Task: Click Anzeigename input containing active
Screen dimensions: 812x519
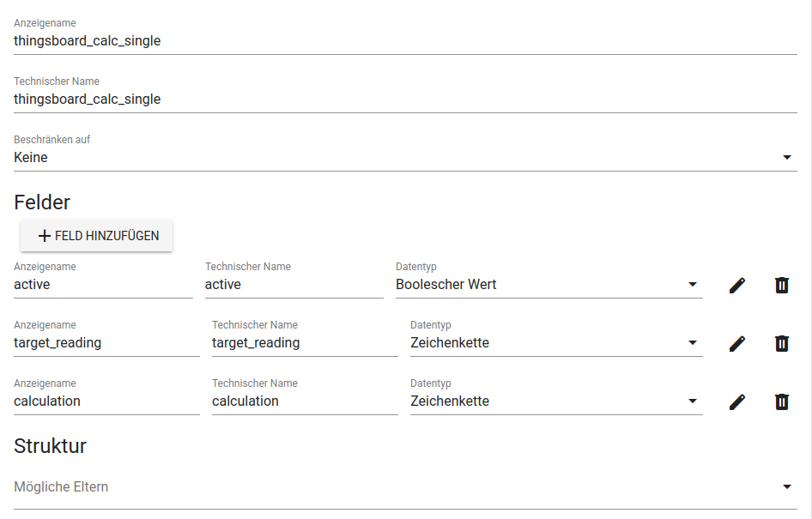Action: [x=103, y=285]
